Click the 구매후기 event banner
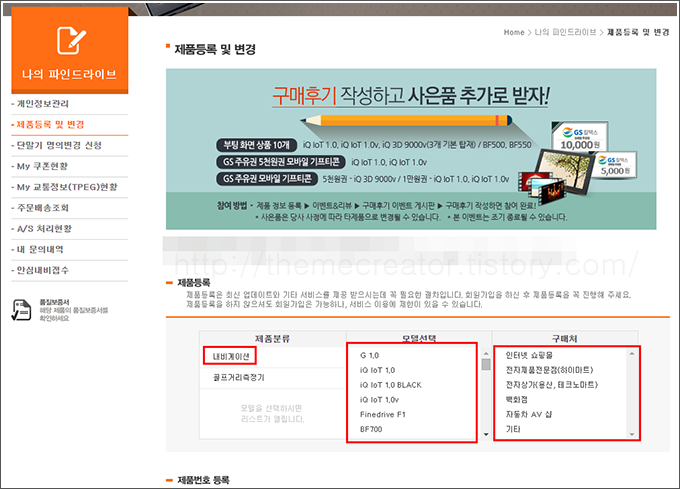Image resolution: width=680 pixels, height=489 pixels. tap(411, 149)
